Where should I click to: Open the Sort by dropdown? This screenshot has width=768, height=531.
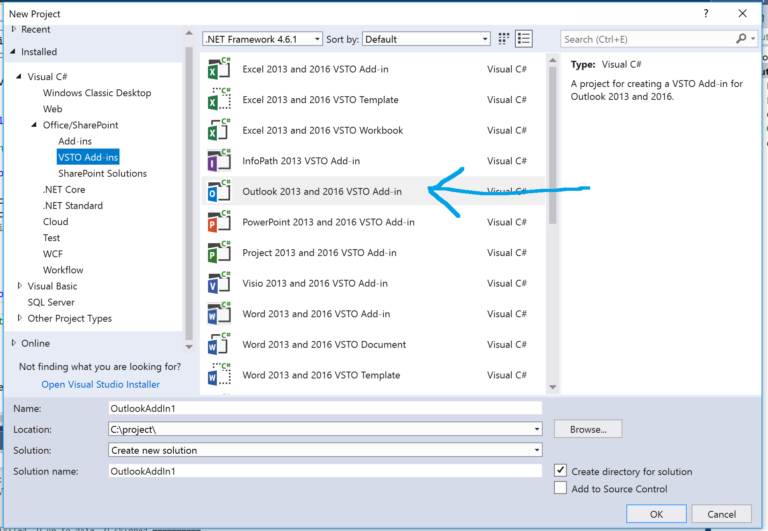pyautogui.click(x=426, y=39)
